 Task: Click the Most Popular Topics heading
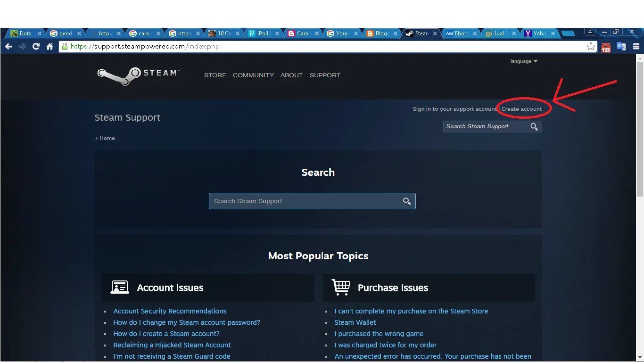pos(318,256)
